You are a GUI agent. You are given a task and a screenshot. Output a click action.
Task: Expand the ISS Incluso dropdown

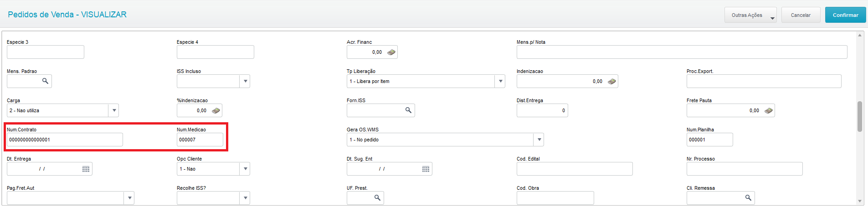(x=245, y=81)
